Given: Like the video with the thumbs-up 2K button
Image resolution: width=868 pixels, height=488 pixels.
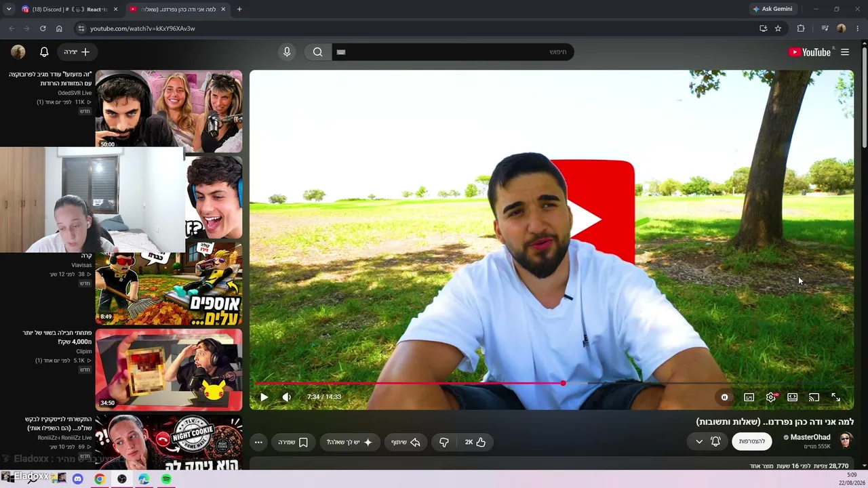Looking at the screenshot, I should point(475,442).
